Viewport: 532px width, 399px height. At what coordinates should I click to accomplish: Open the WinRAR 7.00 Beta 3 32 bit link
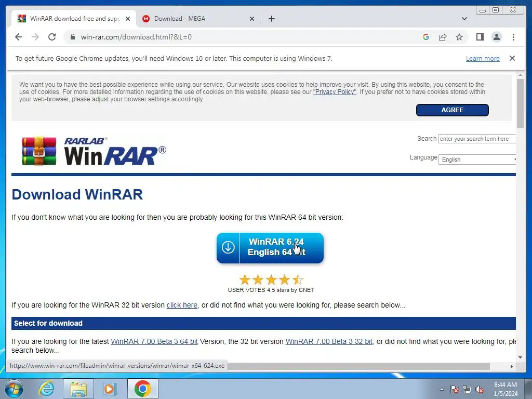coord(329,341)
